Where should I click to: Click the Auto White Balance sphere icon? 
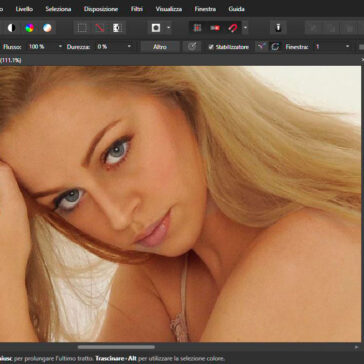click(47, 28)
